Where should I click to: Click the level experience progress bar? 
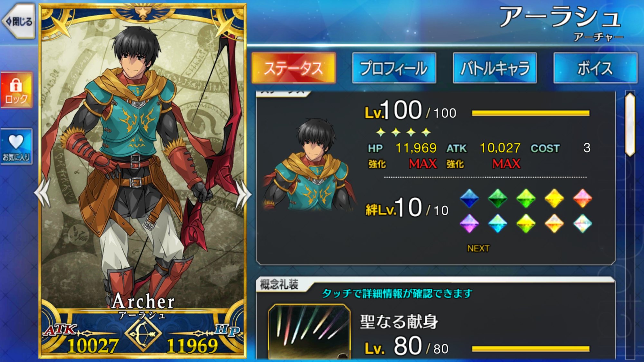tap(531, 113)
